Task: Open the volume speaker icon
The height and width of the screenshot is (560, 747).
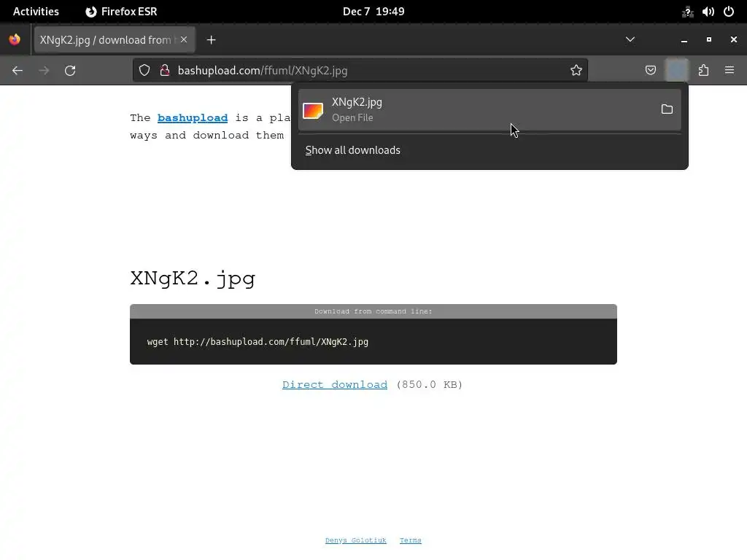Action: (x=708, y=12)
